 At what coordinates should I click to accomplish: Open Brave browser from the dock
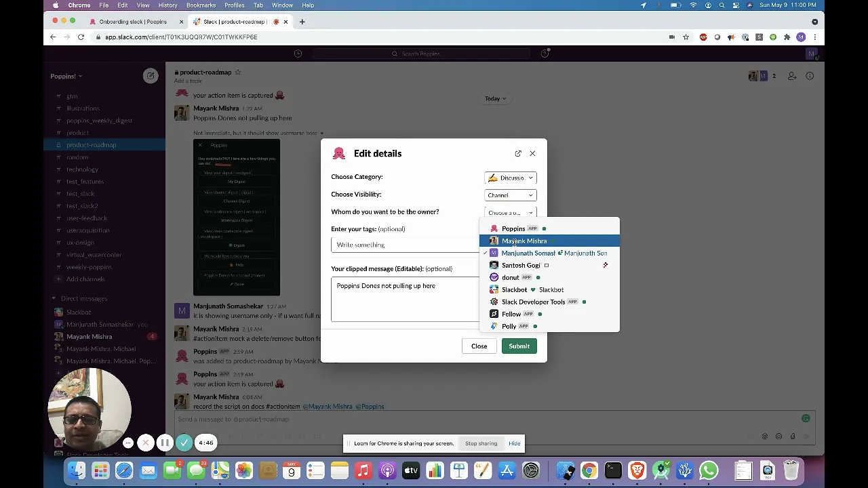[637, 470]
